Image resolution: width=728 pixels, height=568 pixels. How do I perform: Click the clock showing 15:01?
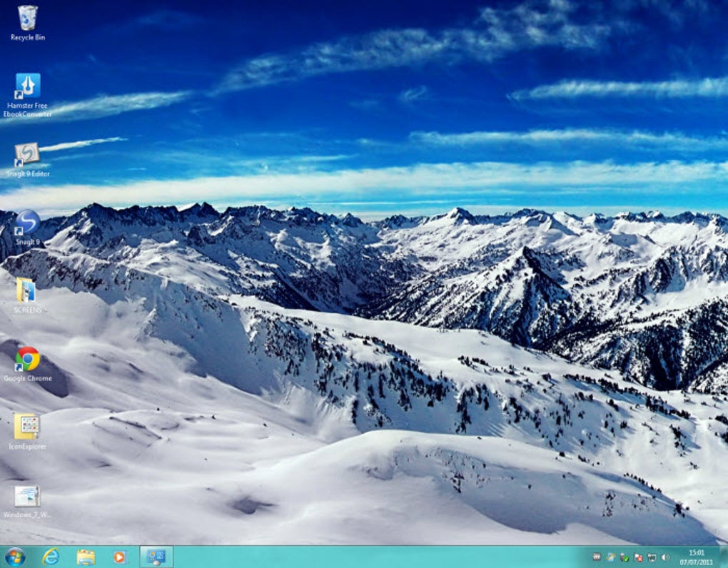point(696,557)
